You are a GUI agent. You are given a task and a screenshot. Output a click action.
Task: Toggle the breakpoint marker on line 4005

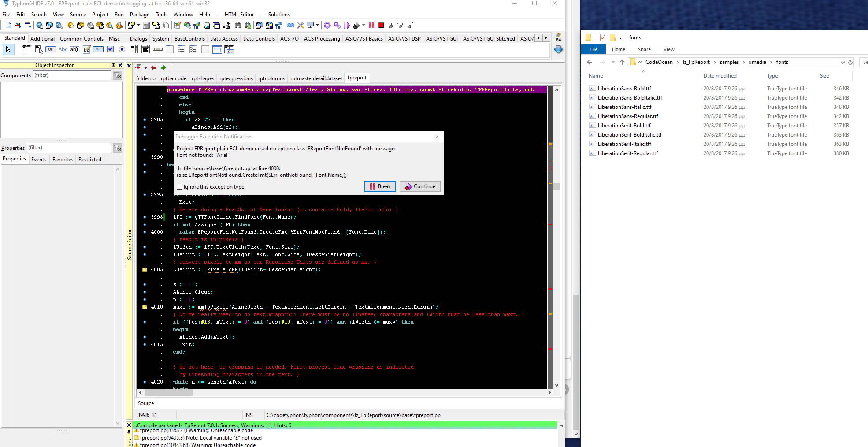tap(145, 269)
